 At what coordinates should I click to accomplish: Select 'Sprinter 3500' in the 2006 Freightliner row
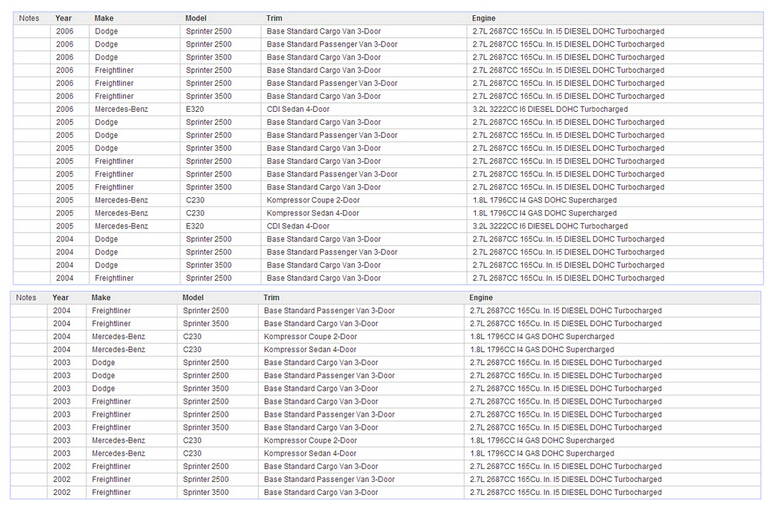coord(208,96)
